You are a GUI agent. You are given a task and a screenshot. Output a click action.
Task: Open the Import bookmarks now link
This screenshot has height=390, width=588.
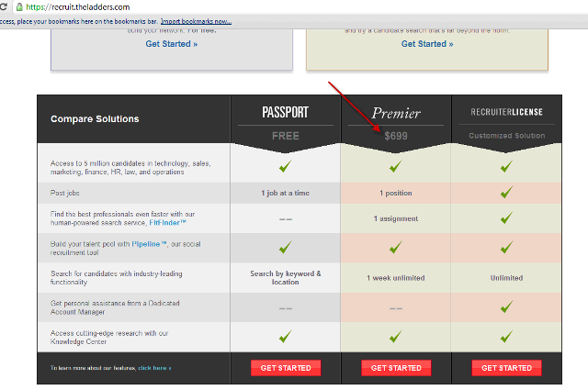tap(196, 20)
